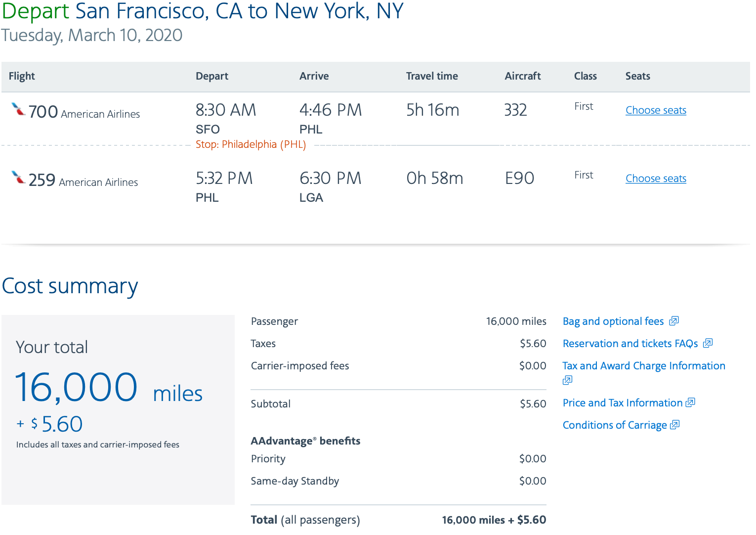This screenshot has width=756, height=535.
Task: Choose seats for flight 700
Action: pyautogui.click(x=656, y=110)
